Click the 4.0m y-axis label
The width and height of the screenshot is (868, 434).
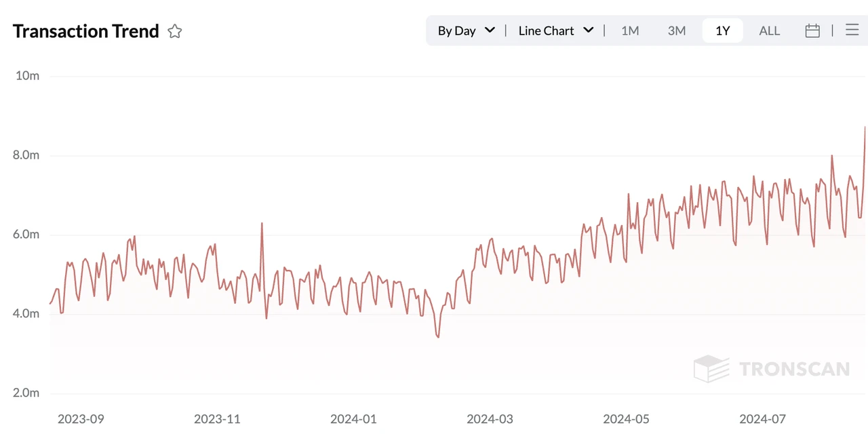pyautogui.click(x=26, y=314)
